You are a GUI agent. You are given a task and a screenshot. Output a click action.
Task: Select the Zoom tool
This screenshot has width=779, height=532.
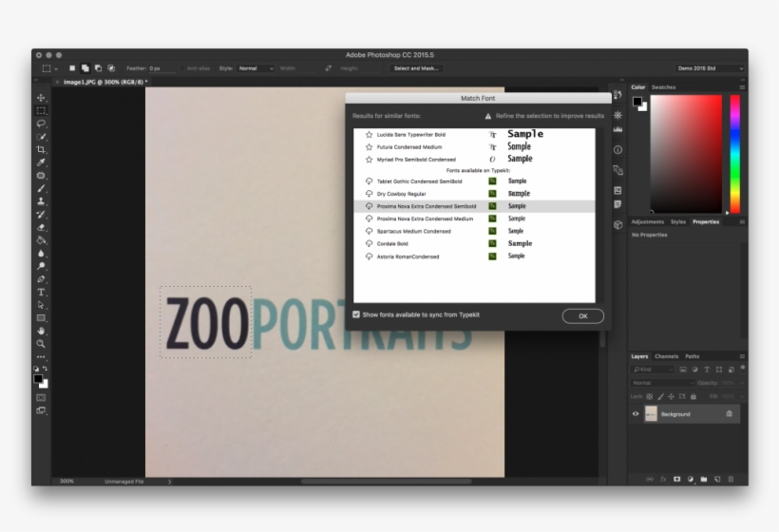click(41, 344)
